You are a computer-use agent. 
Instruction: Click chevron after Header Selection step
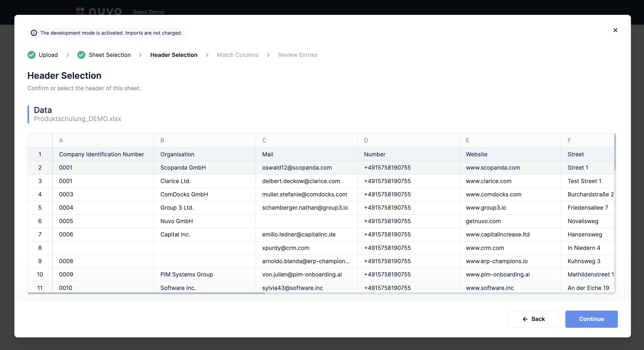coord(207,55)
